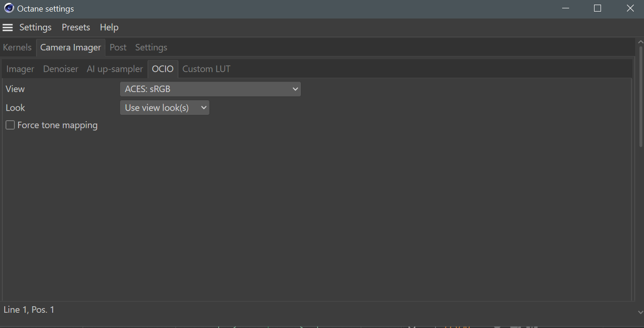Switch to the Post tab
This screenshot has height=328, width=644.
[118, 47]
